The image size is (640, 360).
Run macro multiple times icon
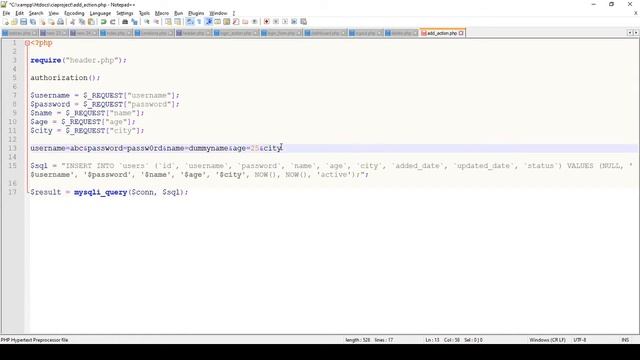(x=294, y=22)
